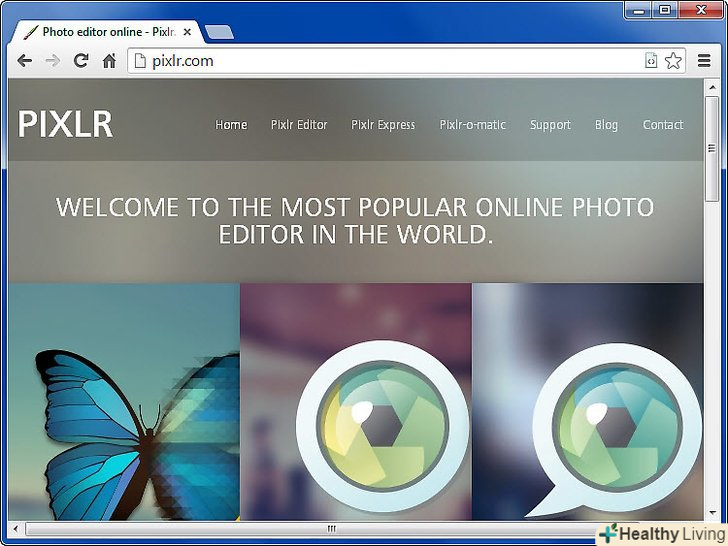Click the blue butterfly Pixlr Editor image
The height and width of the screenshot is (546, 728).
pyautogui.click(x=124, y=402)
